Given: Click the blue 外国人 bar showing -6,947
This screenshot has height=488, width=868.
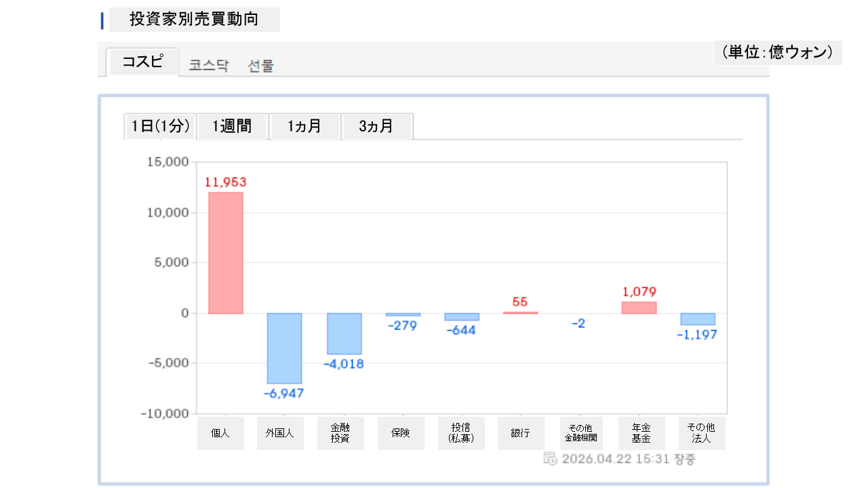Looking at the screenshot, I should 284,348.
